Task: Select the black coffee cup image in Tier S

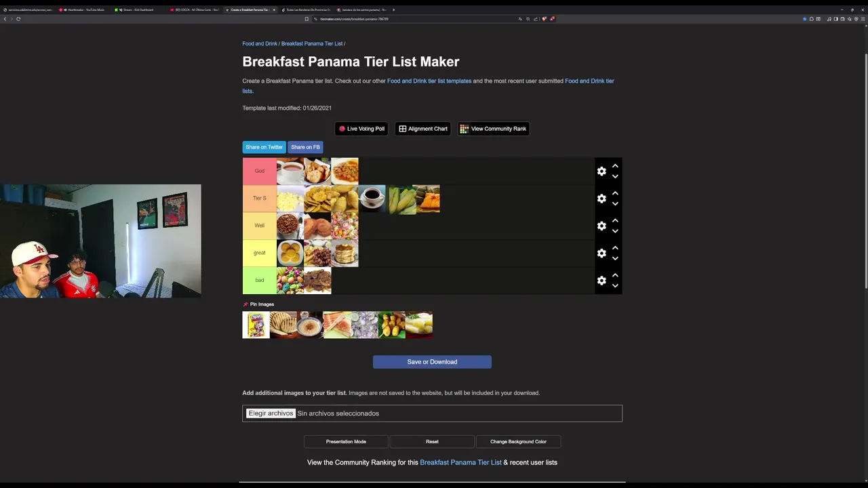Action: click(372, 199)
